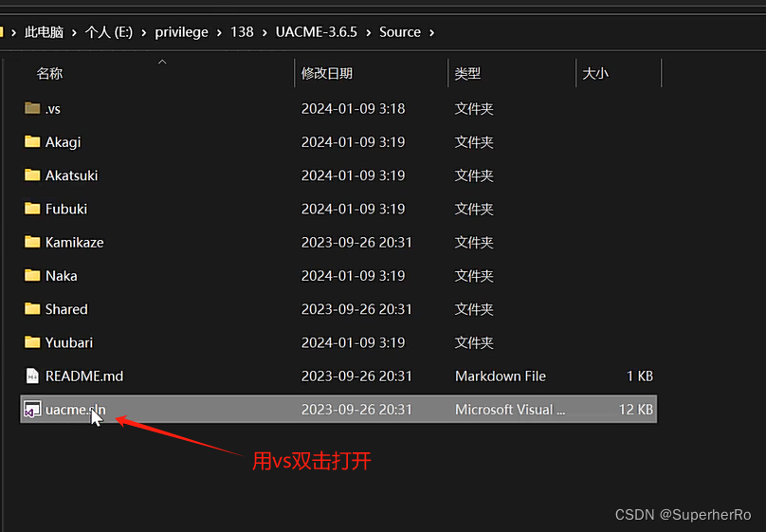Click the Yuubari folder icon
Screen dimensions: 766x532
pyautogui.click(x=32, y=342)
